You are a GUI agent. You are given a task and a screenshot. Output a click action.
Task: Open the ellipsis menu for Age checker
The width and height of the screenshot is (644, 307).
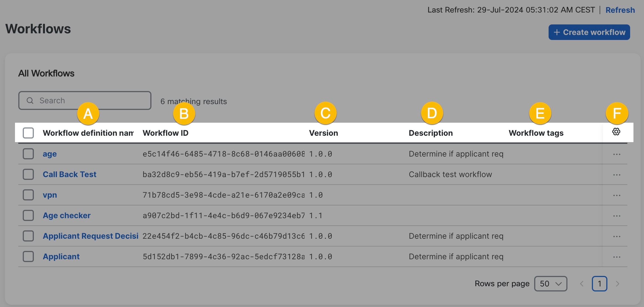point(616,215)
